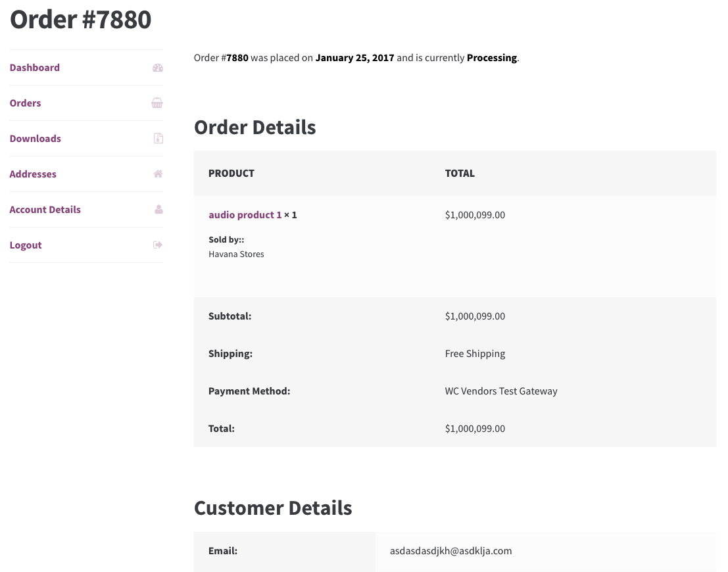The image size is (728, 572).
Task: Go to the Orders menu item
Action: (26, 103)
